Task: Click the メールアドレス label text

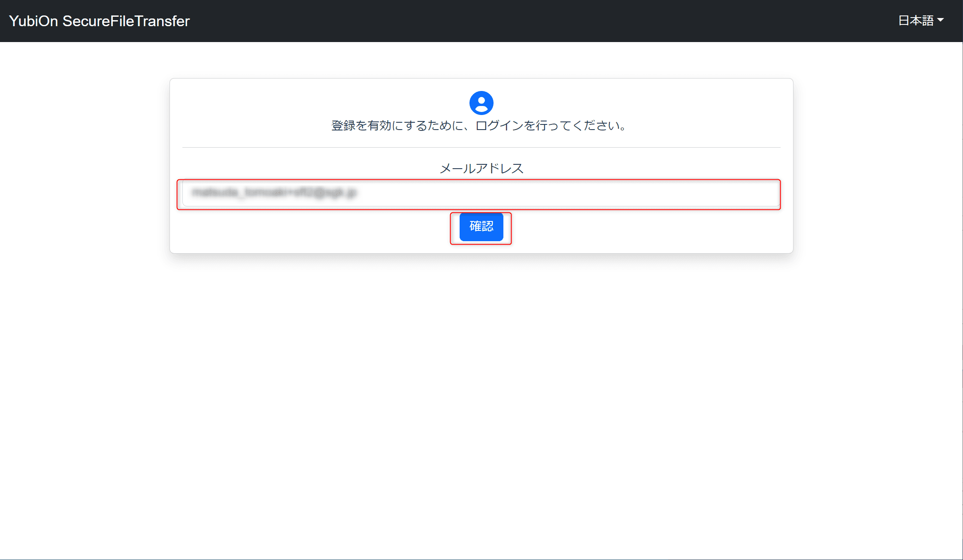Action: (481, 168)
